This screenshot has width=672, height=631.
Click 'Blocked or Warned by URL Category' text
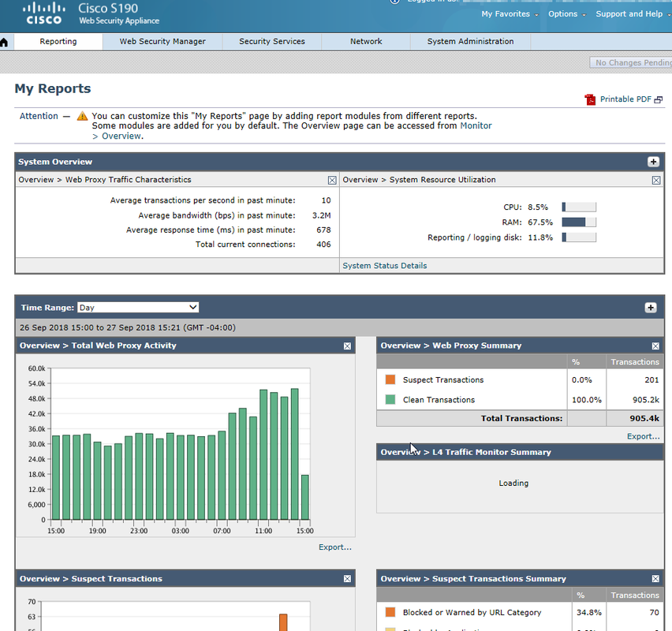pyautogui.click(x=472, y=613)
